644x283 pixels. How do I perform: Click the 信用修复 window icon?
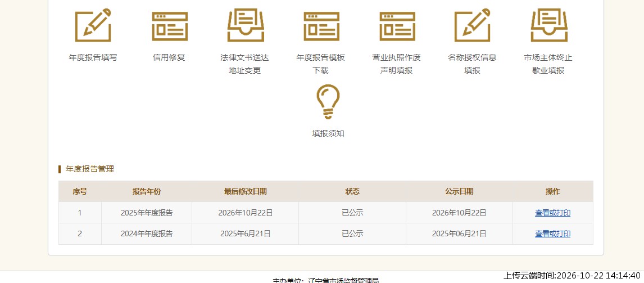[169, 26]
